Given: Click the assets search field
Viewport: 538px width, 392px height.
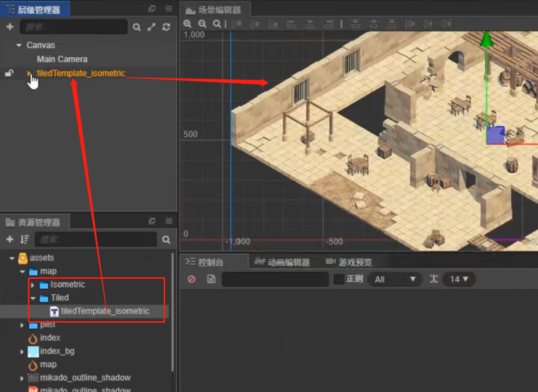Looking at the screenshot, I should [96, 239].
